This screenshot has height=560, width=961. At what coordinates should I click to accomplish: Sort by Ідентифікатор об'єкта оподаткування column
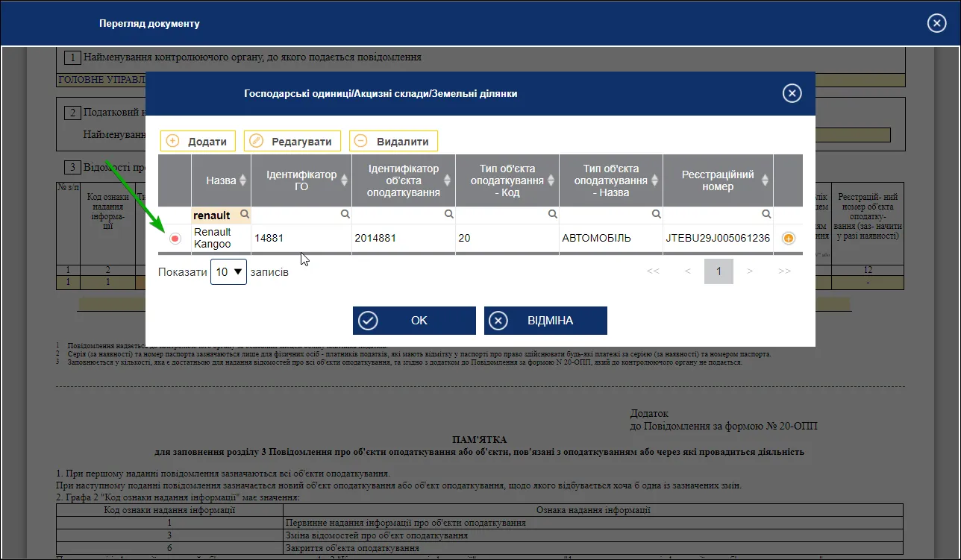(404, 180)
